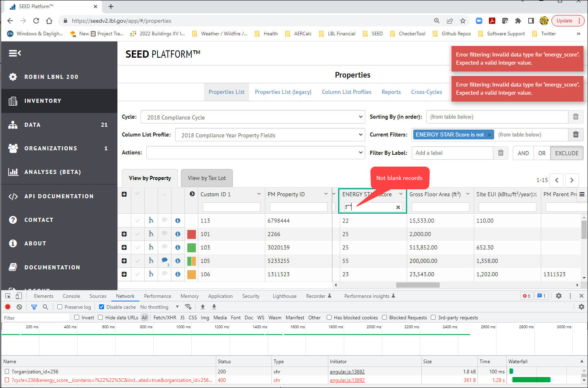Check the Invert filter checkbox

coord(77,317)
